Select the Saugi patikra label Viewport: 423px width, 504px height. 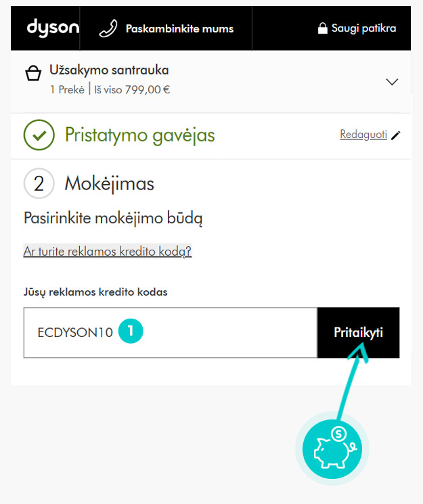[363, 28]
